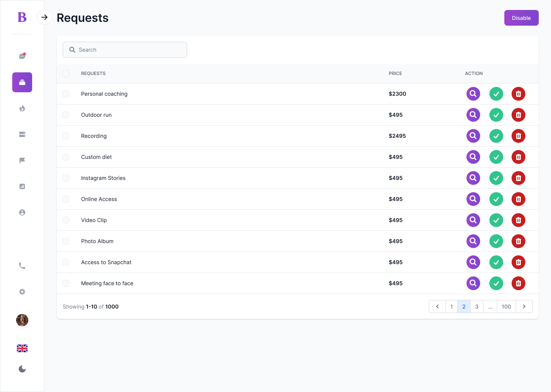The image size is (551, 392).
Task: Open the user profile section in sidebar
Action: pos(22,212)
